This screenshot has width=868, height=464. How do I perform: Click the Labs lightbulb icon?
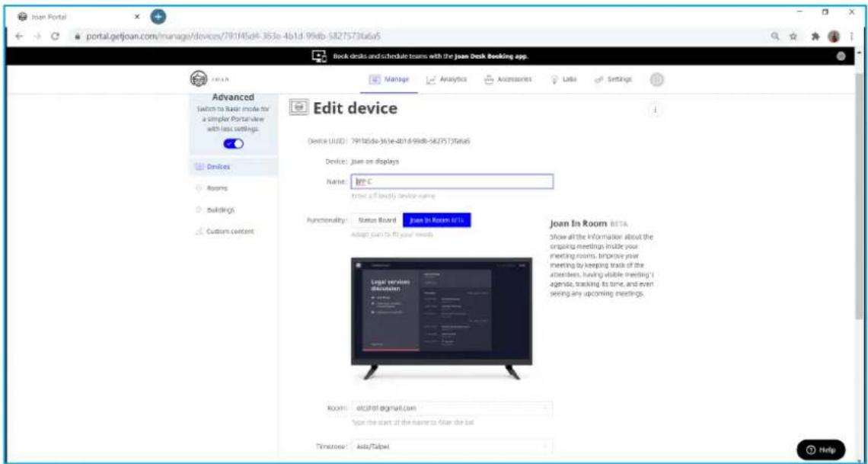coord(556,80)
